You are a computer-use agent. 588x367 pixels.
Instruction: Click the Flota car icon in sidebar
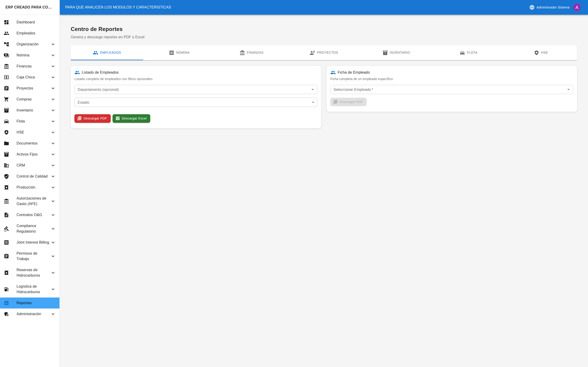coord(7,121)
